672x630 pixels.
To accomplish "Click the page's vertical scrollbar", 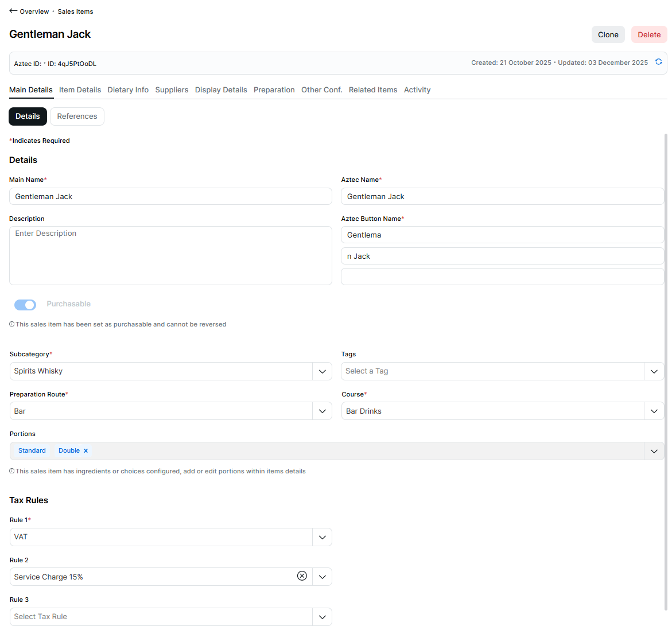I will 666,373.
